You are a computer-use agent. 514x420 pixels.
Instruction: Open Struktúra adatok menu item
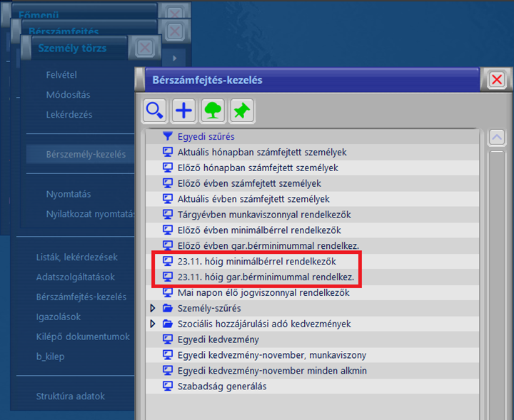pyautogui.click(x=71, y=396)
